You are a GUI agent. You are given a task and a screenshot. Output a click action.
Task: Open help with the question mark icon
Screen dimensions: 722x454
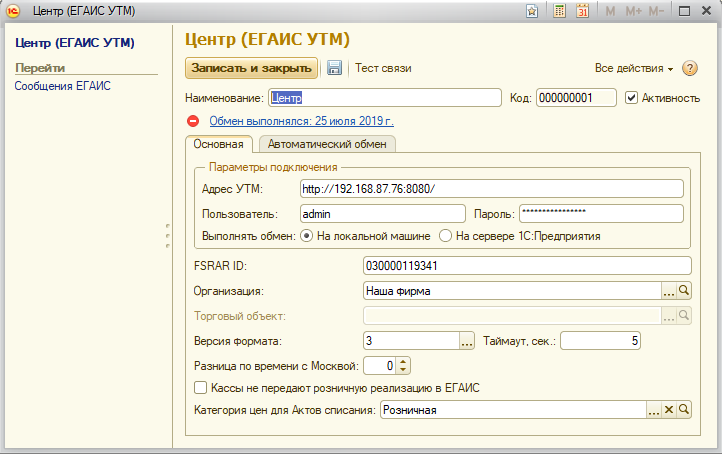point(690,68)
